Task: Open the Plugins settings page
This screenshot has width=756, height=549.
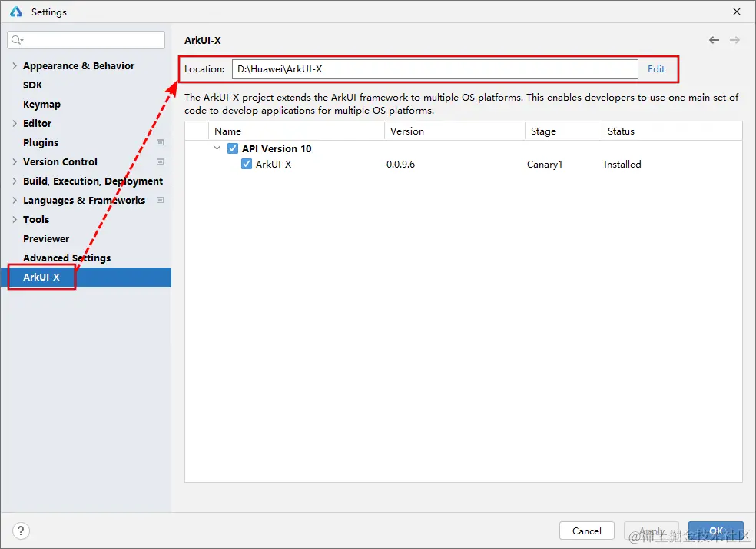Action: (41, 143)
